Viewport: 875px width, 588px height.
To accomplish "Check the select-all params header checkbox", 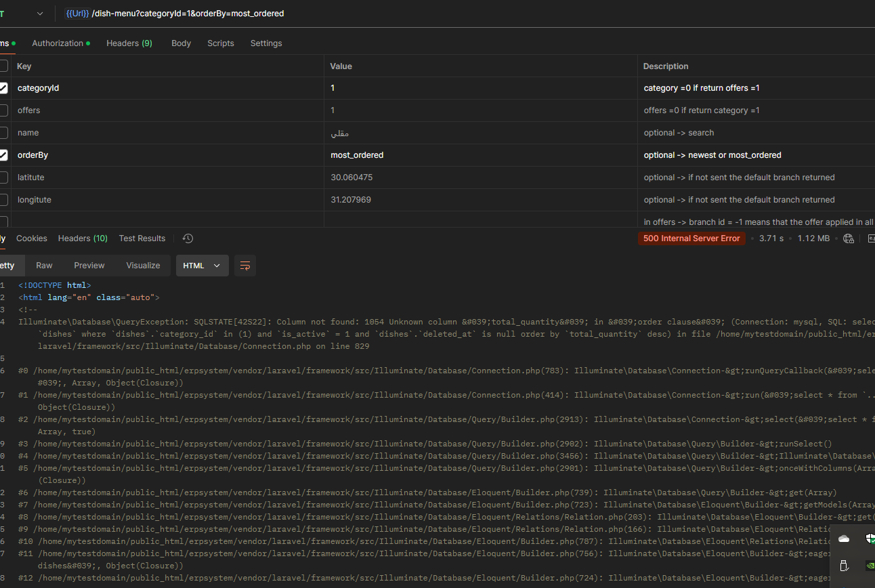I will pos(3,66).
